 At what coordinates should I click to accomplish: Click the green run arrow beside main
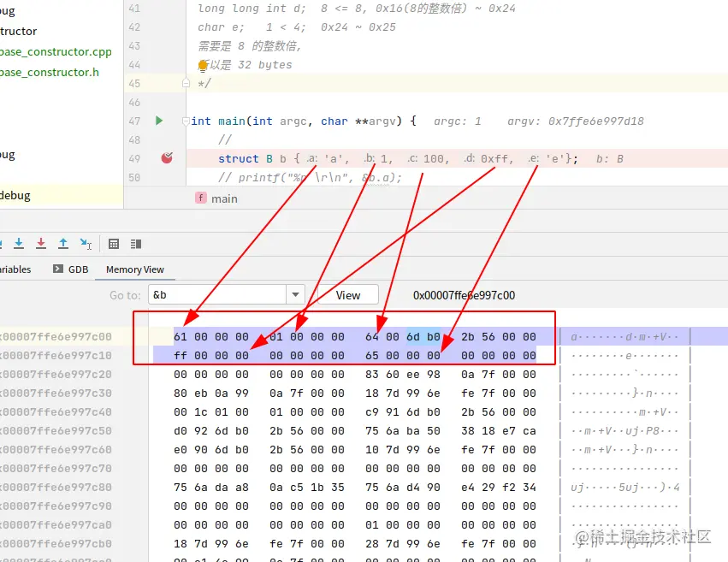[159, 121]
